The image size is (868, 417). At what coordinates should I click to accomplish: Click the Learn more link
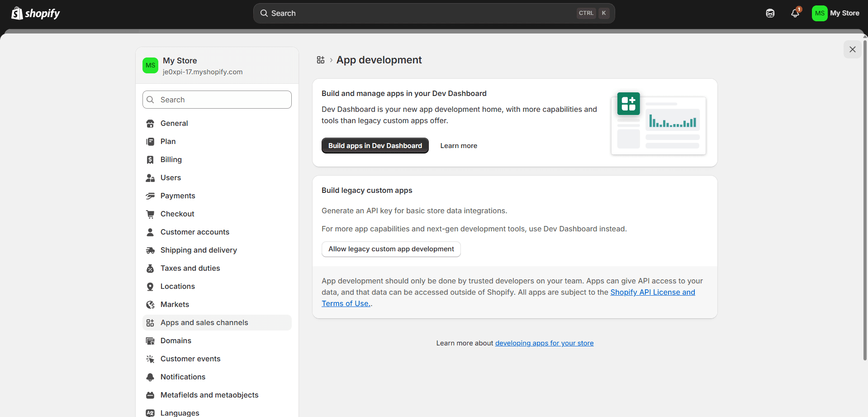(459, 146)
